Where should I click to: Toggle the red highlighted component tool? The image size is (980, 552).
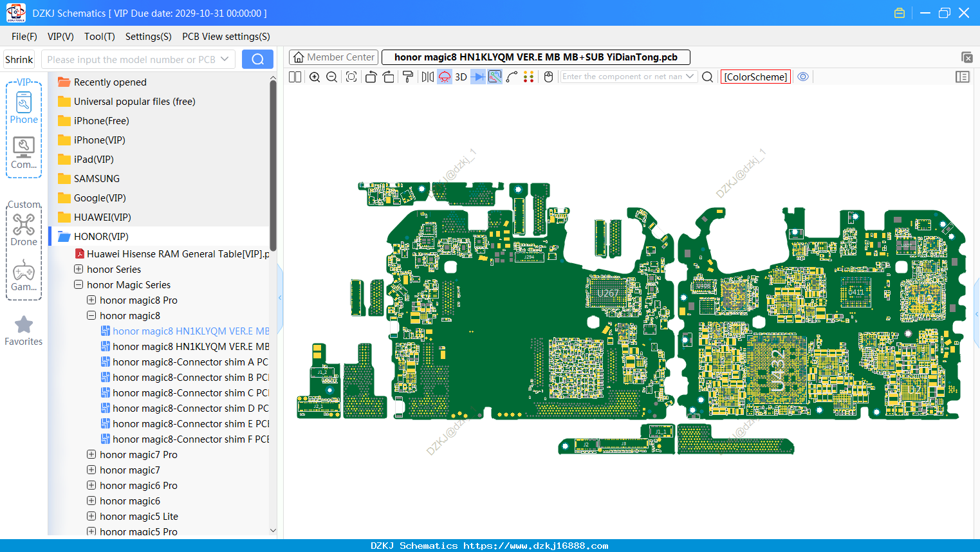445,77
